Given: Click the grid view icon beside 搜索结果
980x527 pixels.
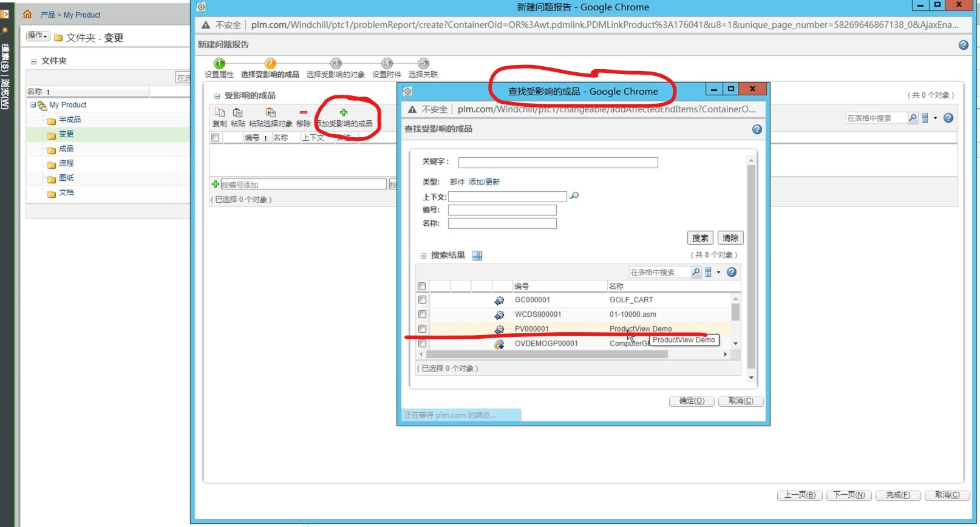Looking at the screenshot, I should [x=477, y=256].
